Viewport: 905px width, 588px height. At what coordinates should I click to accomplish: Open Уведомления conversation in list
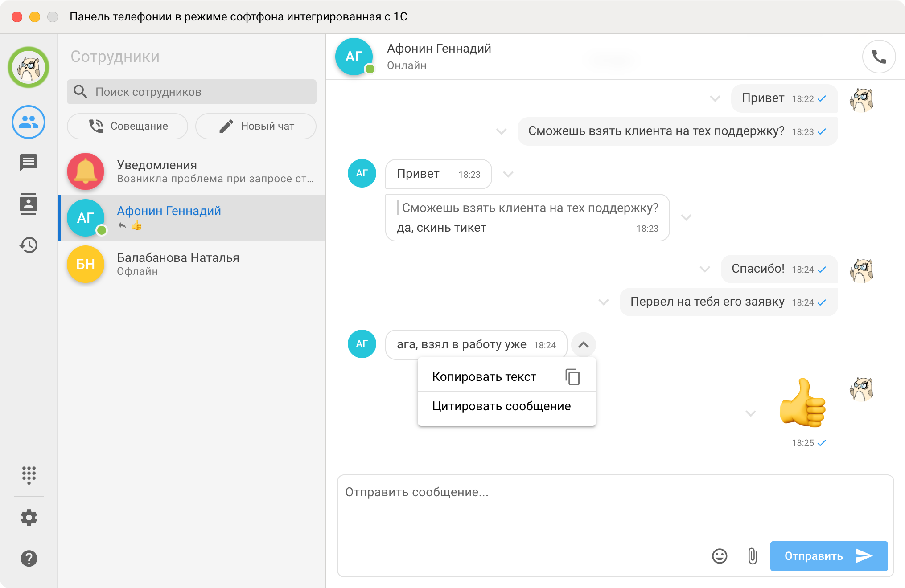tap(192, 171)
